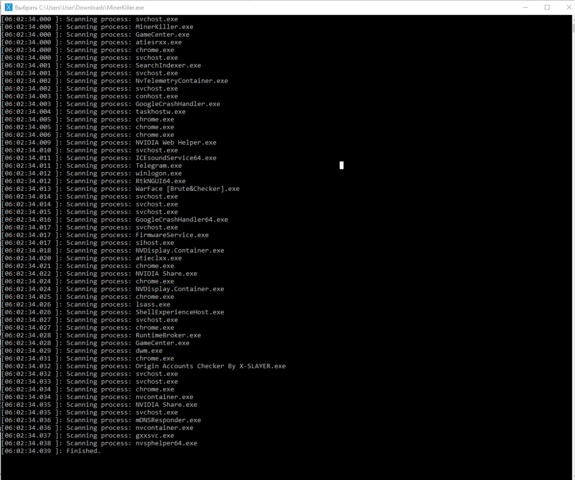Viewport: 575px width, 480px height.
Task: Click 'GameCenter.exe' on the 06:02:34.028 line
Action: 162,343
